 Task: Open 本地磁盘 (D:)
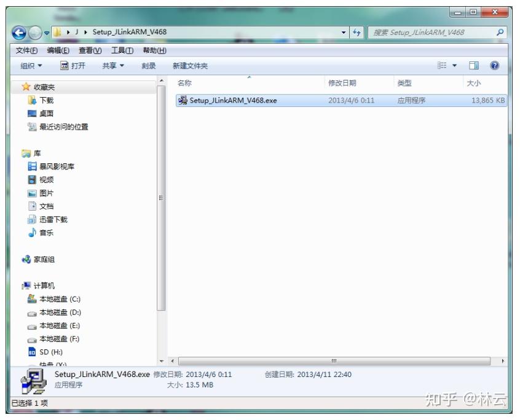click(54, 313)
